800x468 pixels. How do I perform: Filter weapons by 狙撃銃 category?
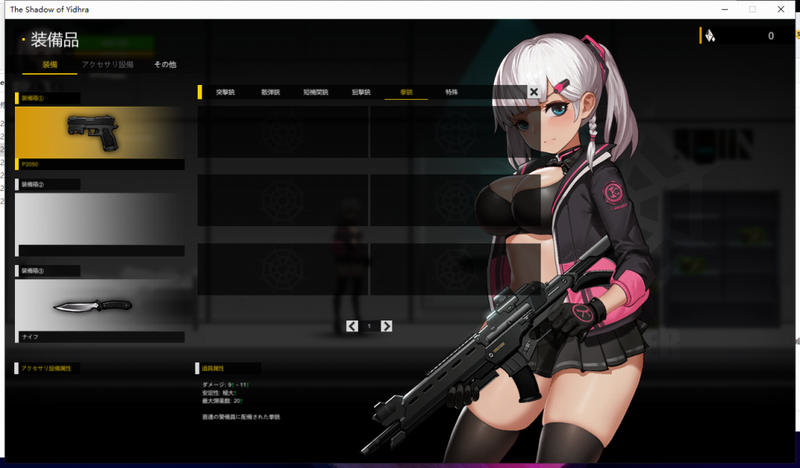pos(360,92)
